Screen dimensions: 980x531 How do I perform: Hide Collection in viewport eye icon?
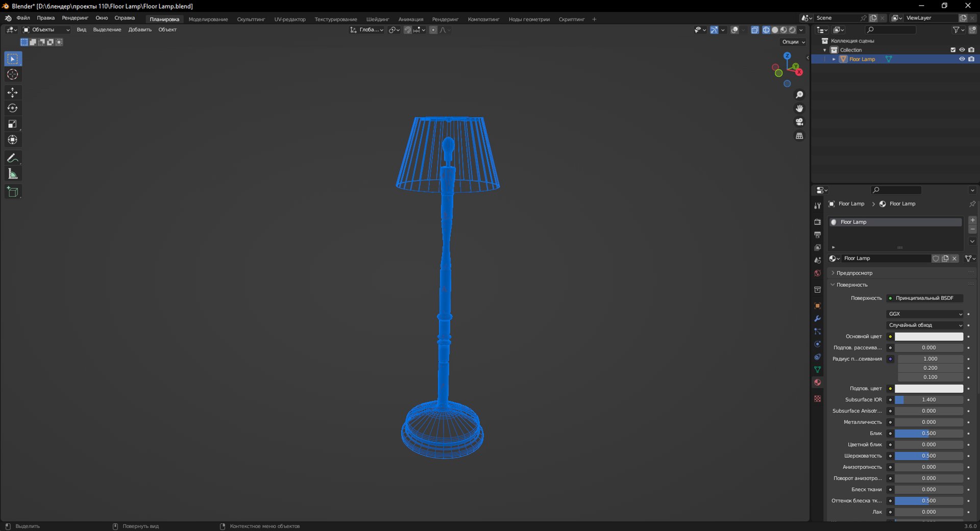(x=962, y=50)
